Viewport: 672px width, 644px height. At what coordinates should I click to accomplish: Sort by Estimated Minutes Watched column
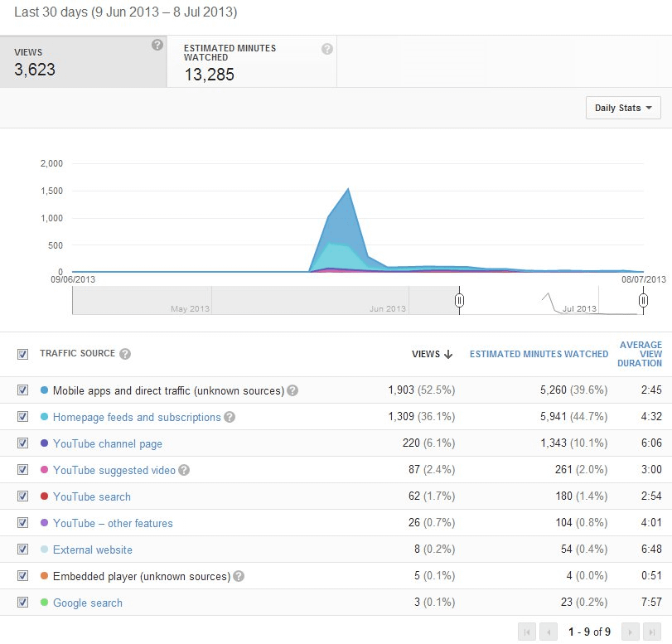click(539, 353)
